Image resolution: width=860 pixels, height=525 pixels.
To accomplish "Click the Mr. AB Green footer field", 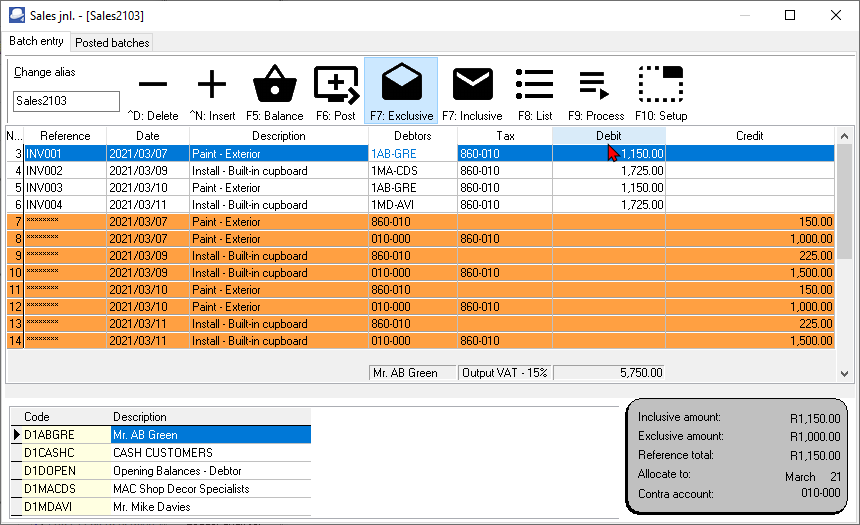I will click(412, 373).
